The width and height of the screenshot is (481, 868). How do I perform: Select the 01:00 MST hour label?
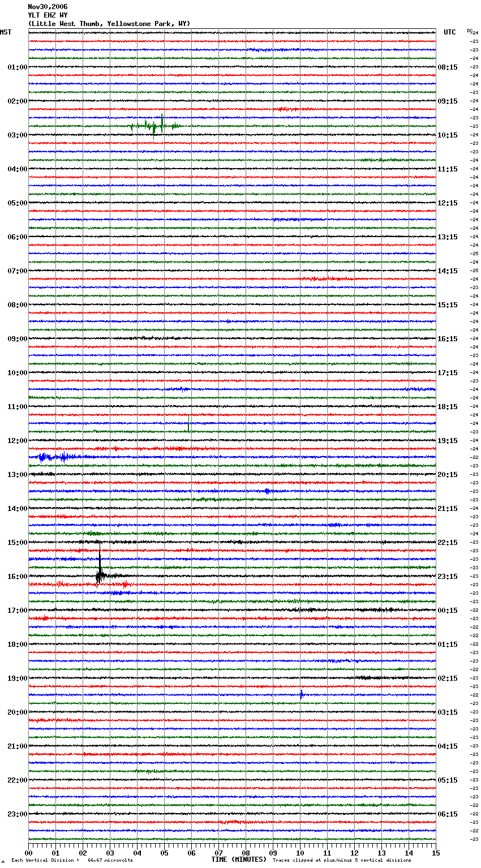[17, 67]
